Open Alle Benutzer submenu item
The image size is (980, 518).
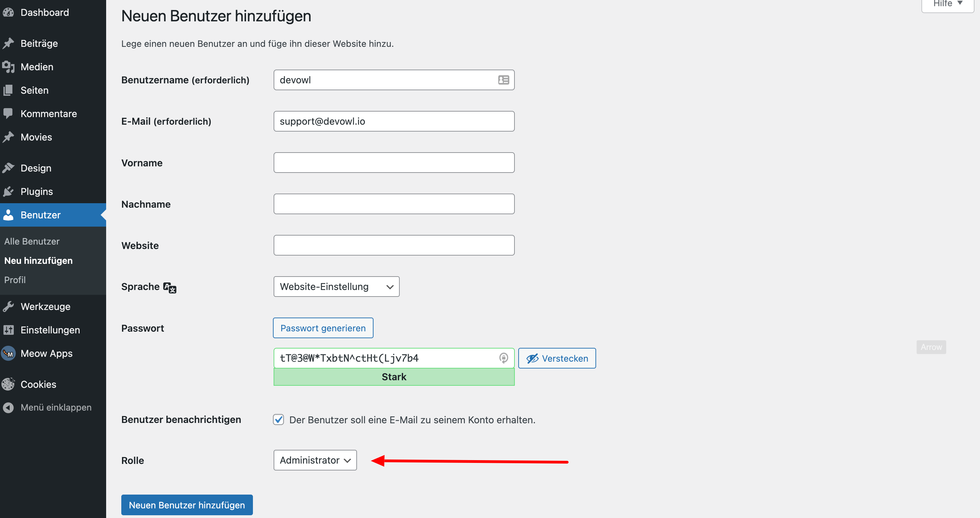(32, 241)
